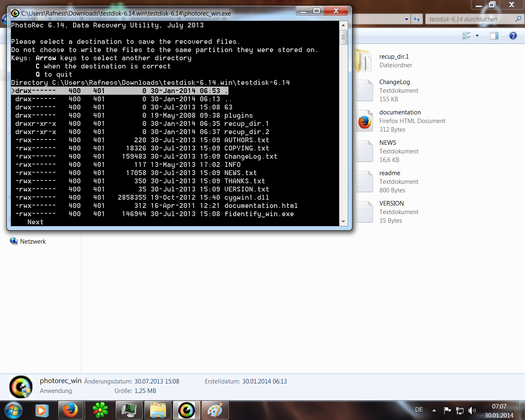Viewport: 525px width, 420px height.
Task: Click the Explorer search field testdisk-6.14 durchsuchen
Action: coord(470,19)
